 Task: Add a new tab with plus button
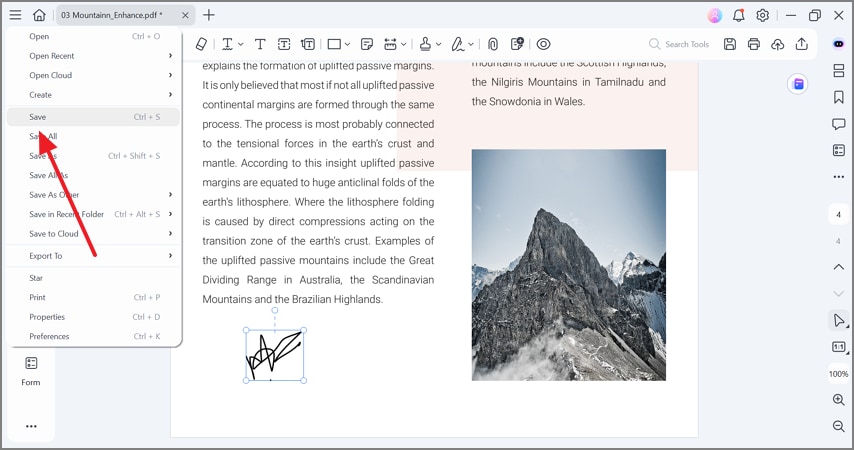click(x=209, y=15)
